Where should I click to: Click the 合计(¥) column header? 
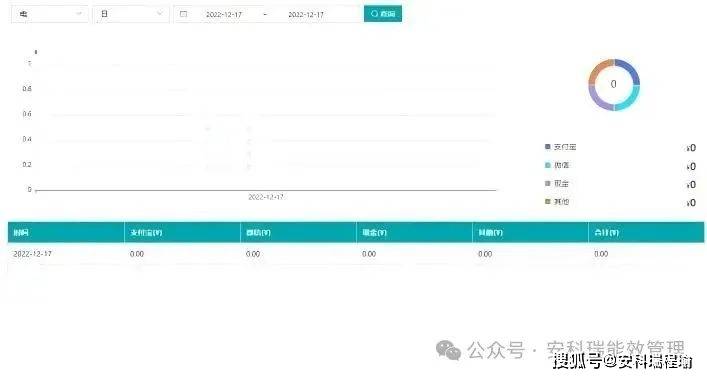[x=606, y=233]
